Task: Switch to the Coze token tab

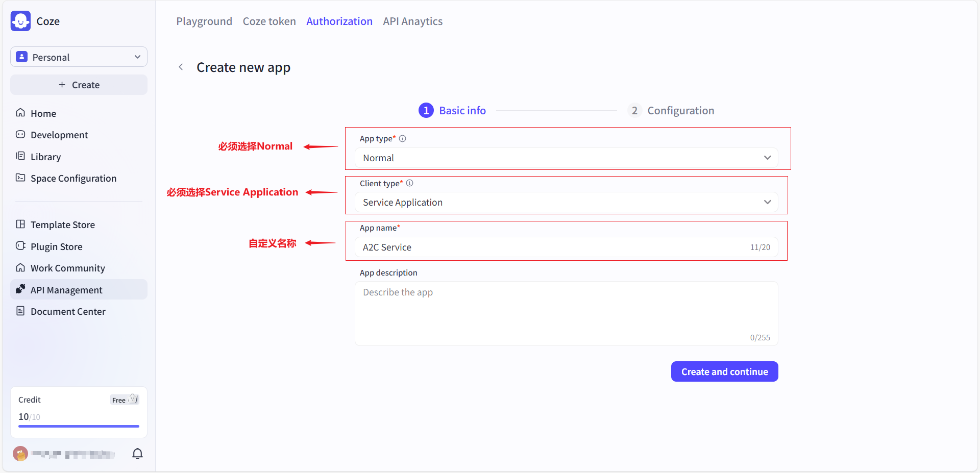Action: [269, 21]
